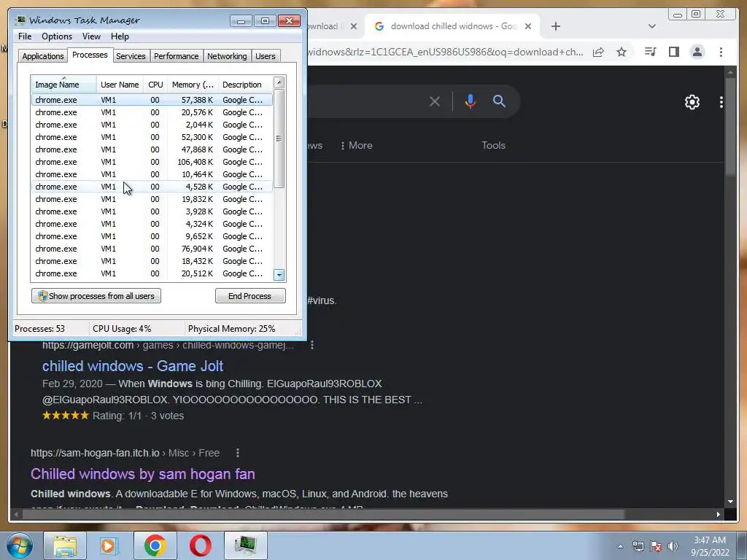The image size is (747, 560).
Task: Open Chrome tab search chevron
Action: 652,26
